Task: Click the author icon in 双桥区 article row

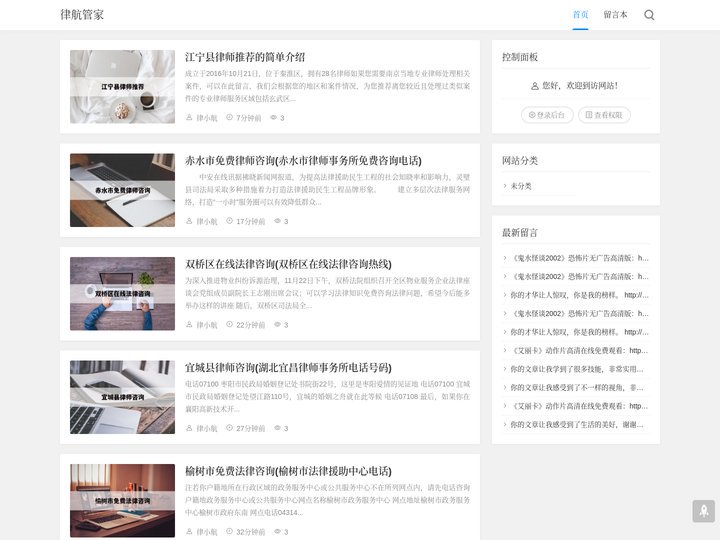Action: tap(189, 325)
